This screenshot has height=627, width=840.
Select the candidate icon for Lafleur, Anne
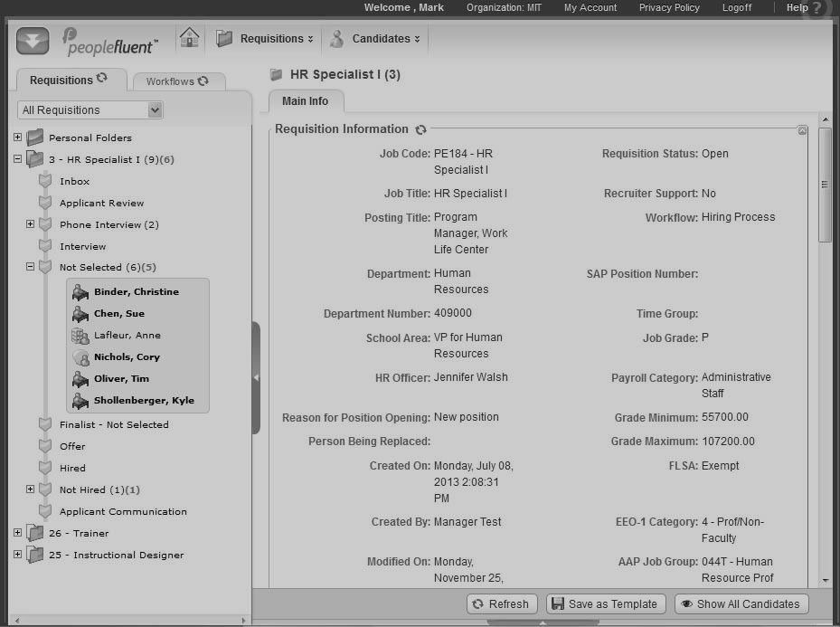pos(80,336)
